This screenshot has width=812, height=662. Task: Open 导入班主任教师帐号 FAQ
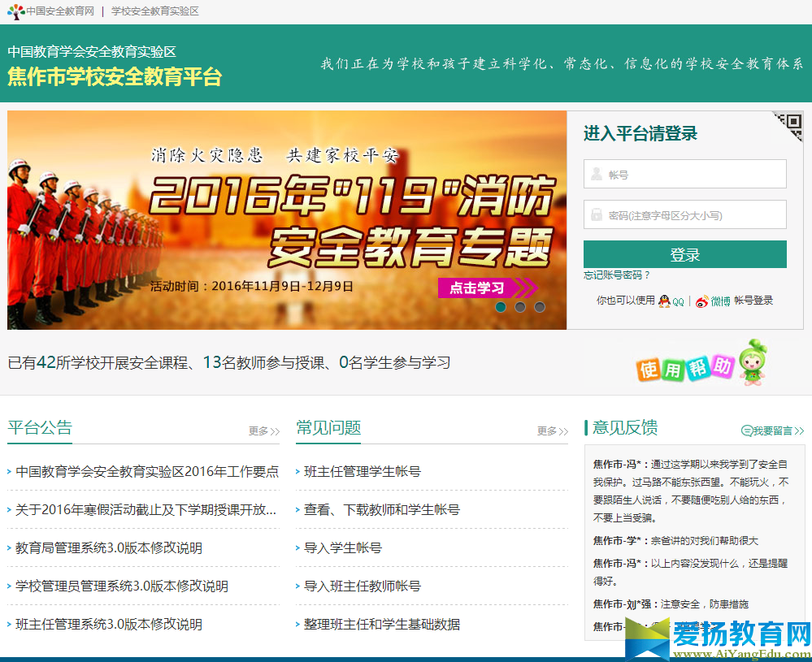click(363, 586)
